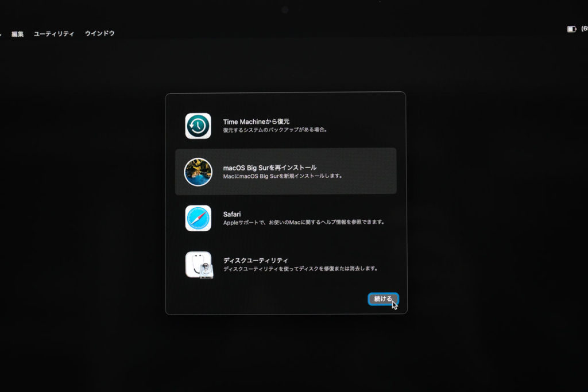Select the macOS Big Surを再インストール title
Viewport: 588px width, 392px height.
pyautogui.click(x=270, y=168)
